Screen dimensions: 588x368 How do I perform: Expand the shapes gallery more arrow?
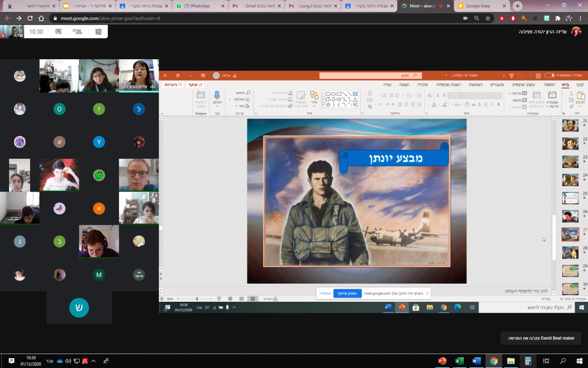pos(323,105)
